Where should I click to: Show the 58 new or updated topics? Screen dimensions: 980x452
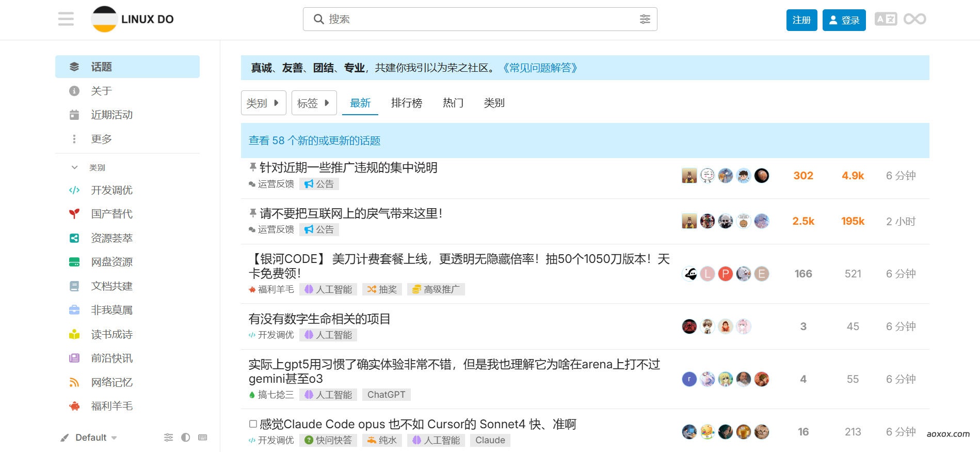pos(314,141)
